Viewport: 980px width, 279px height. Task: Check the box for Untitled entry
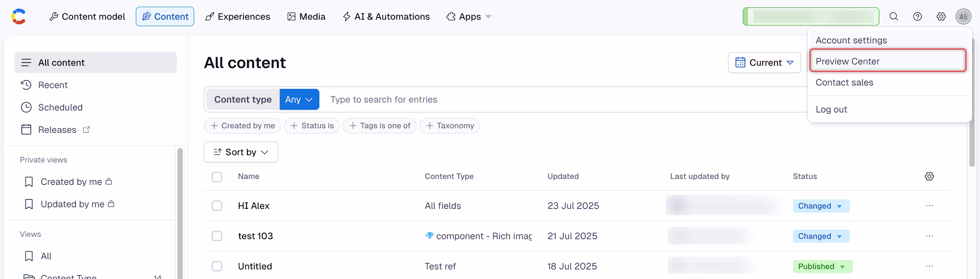pyautogui.click(x=217, y=266)
